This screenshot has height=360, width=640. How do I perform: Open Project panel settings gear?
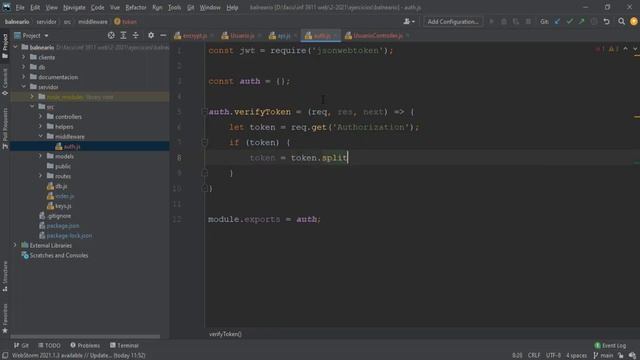click(x=151, y=36)
